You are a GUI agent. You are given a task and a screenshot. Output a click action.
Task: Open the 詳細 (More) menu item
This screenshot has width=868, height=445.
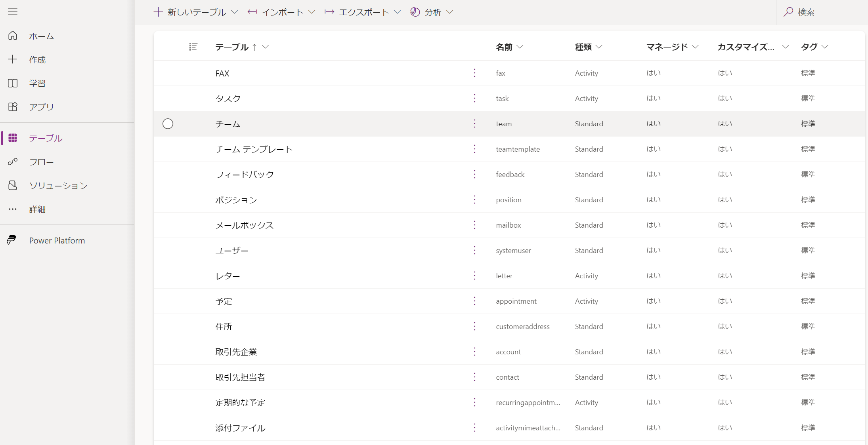13,209
